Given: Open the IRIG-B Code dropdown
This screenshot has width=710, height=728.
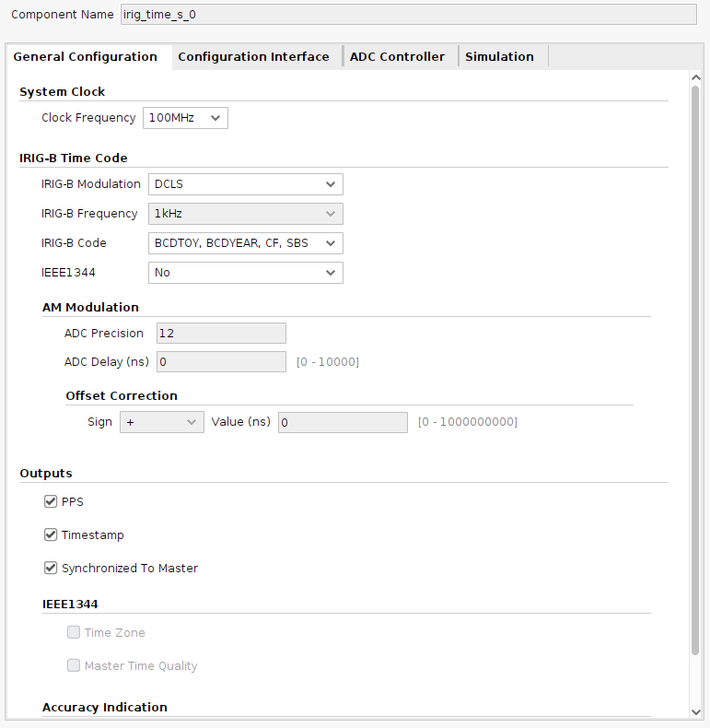Looking at the screenshot, I should coord(246,243).
